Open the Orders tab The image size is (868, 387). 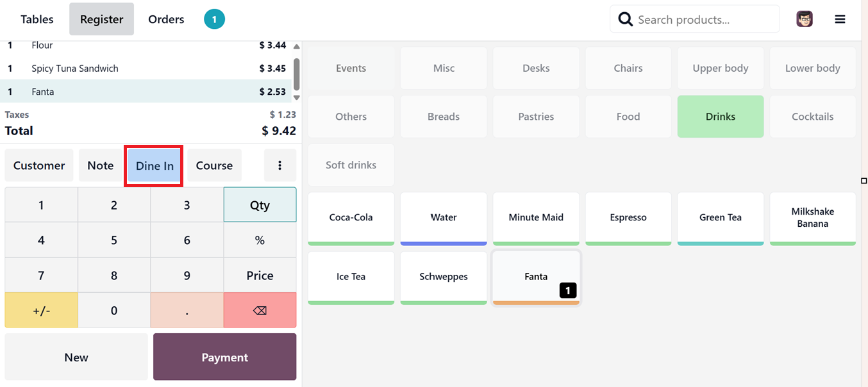[166, 19]
